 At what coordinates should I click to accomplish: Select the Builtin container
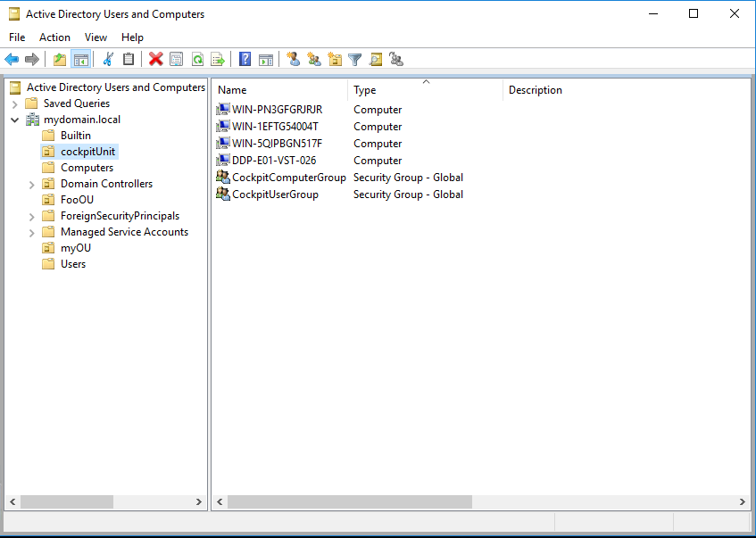click(x=76, y=136)
